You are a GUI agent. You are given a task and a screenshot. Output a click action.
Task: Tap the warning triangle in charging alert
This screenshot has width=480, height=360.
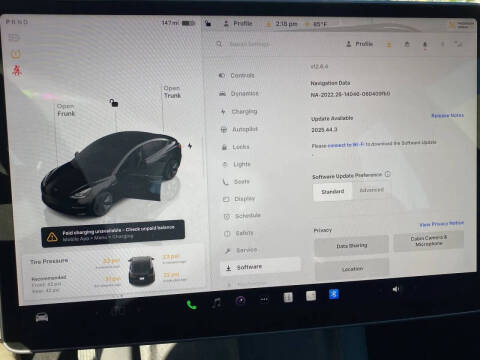52,237
